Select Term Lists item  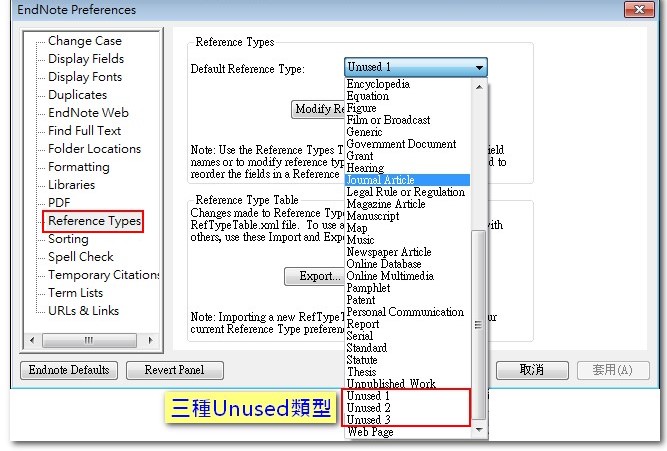pyautogui.click(x=75, y=293)
